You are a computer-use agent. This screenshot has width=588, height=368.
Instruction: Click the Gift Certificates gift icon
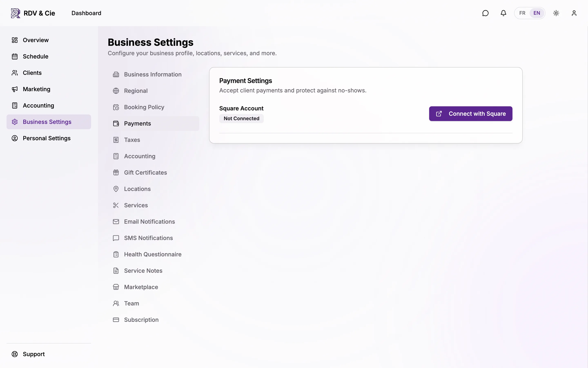[116, 173]
